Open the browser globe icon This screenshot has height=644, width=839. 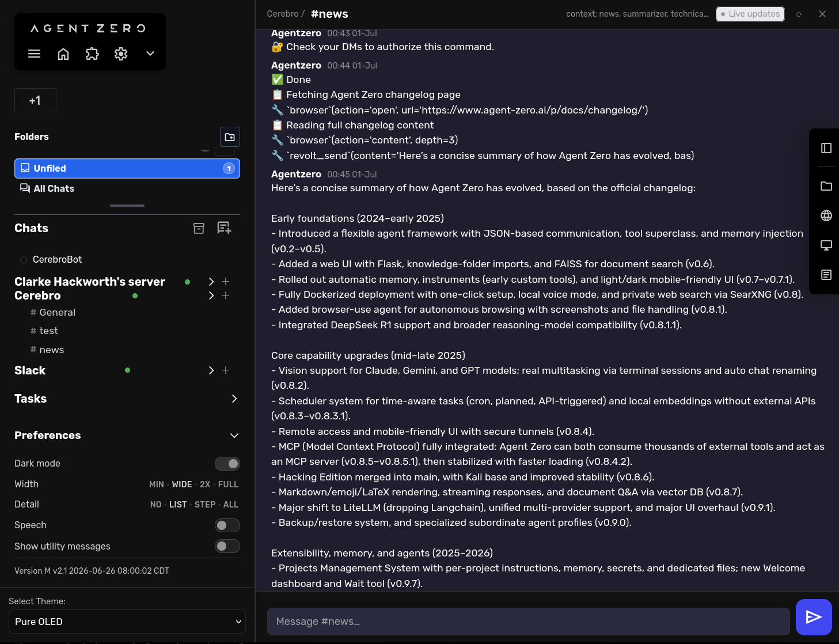[826, 215]
